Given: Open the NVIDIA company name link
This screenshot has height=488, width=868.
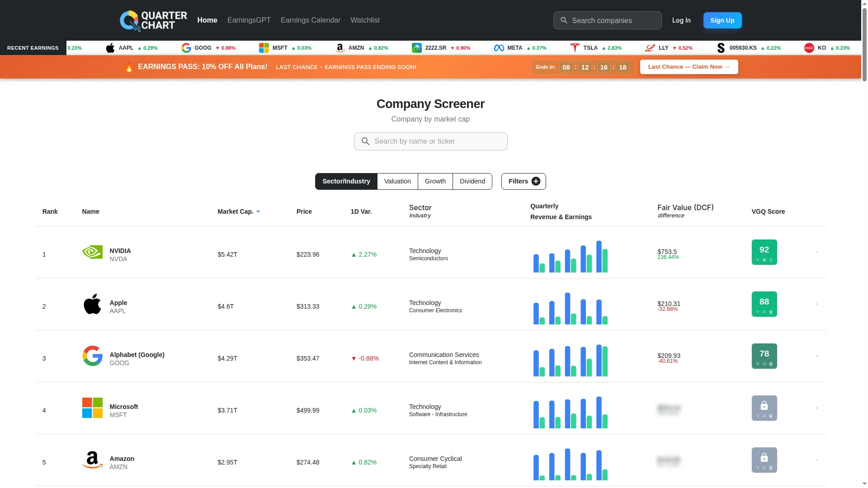Looking at the screenshot, I should (x=120, y=251).
